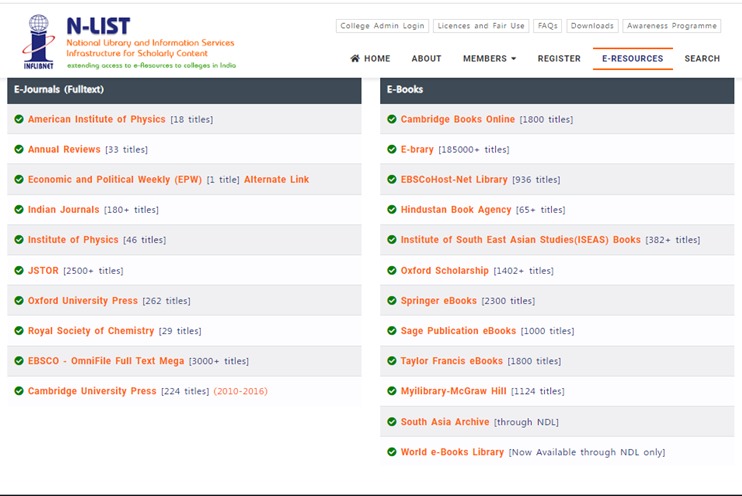Select the E-RESOURCES tab
The width and height of the screenshot is (742, 496).
tap(633, 59)
